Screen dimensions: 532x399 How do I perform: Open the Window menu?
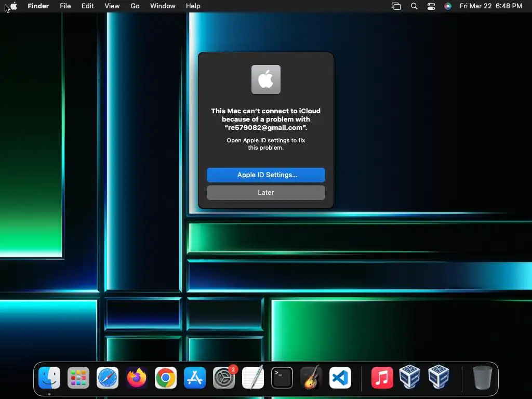[x=163, y=6]
